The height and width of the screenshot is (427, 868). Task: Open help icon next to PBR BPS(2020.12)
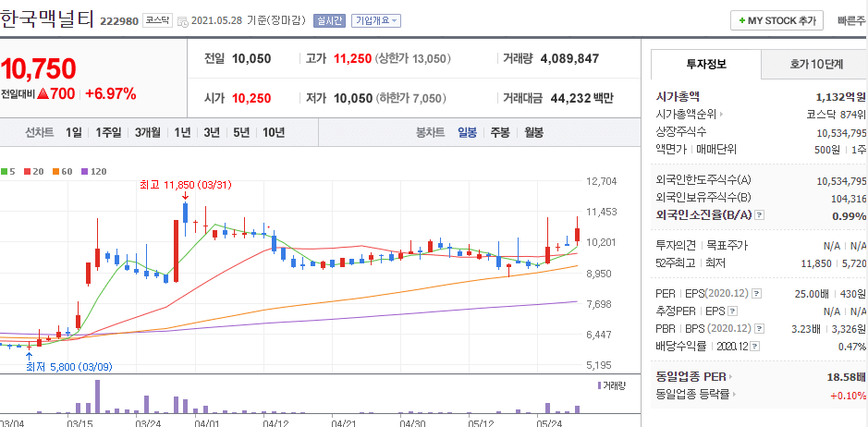pos(761,329)
